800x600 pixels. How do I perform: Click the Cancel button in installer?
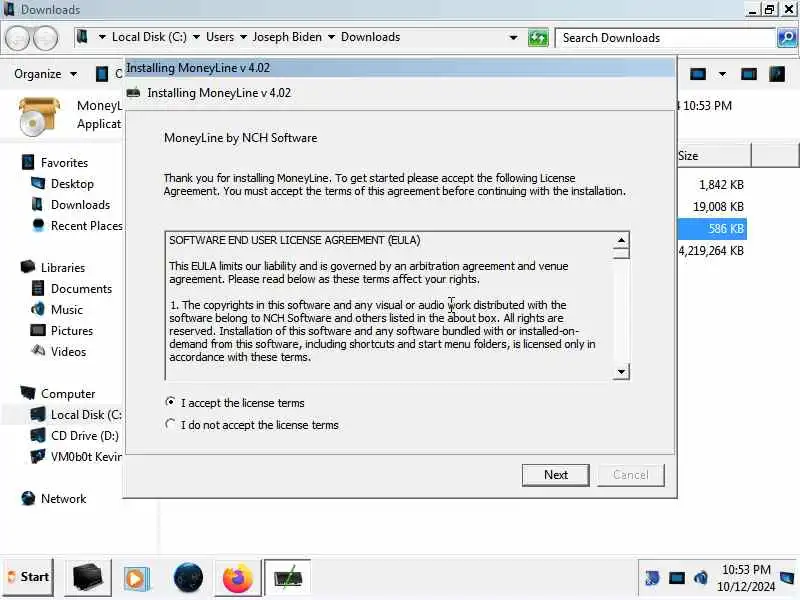631,475
